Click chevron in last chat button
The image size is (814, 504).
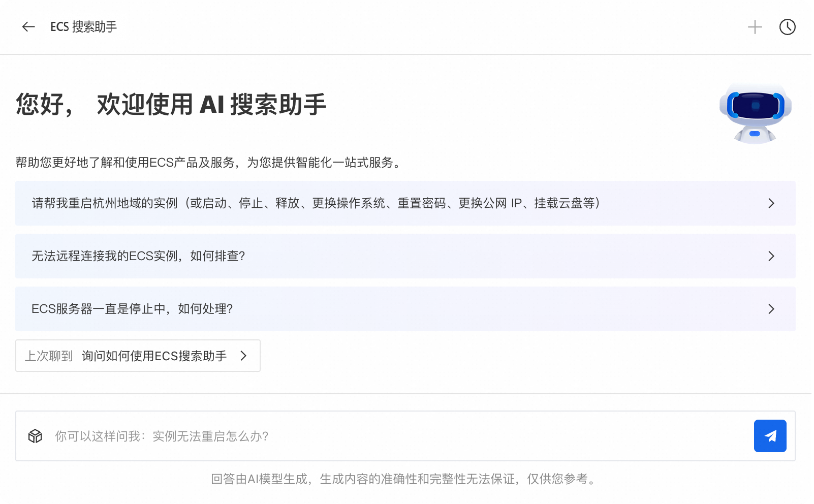click(x=243, y=356)
